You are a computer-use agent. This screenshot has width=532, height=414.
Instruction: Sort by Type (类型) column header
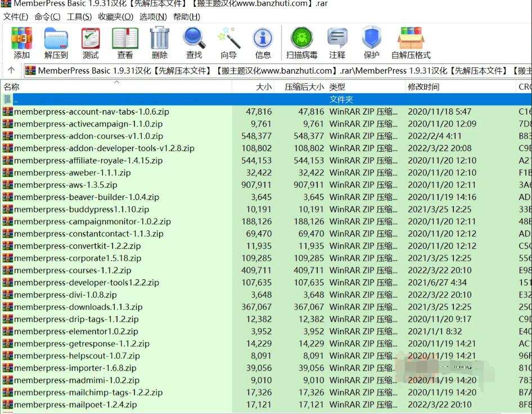[x=366, y=87]
